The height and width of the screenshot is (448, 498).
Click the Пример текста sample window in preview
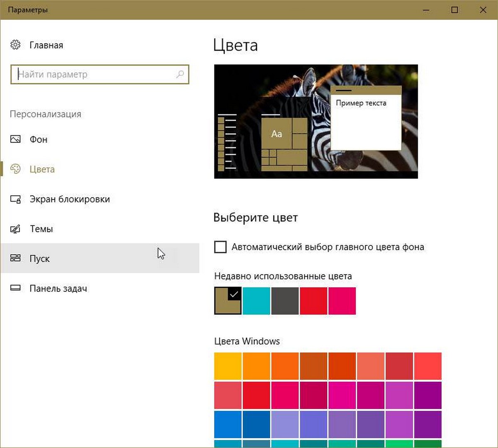click(x=366, y=118)
